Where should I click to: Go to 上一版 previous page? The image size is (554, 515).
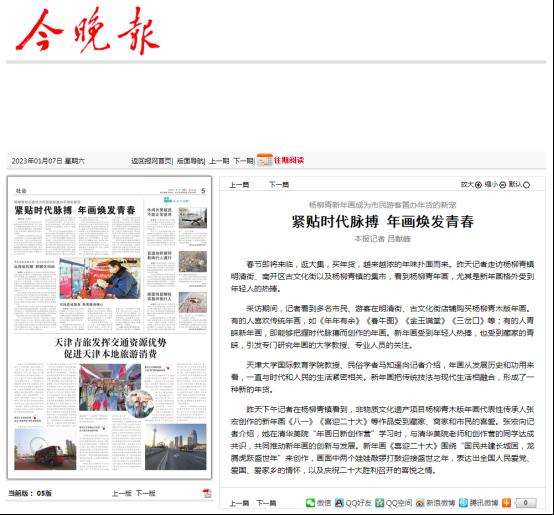[x=122, y=493]
